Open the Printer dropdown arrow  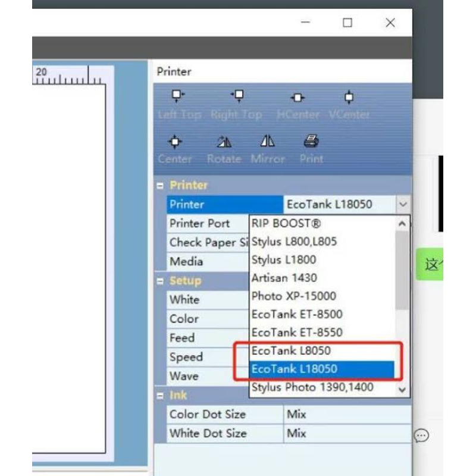pyautogui.click(x=403, y=204)
